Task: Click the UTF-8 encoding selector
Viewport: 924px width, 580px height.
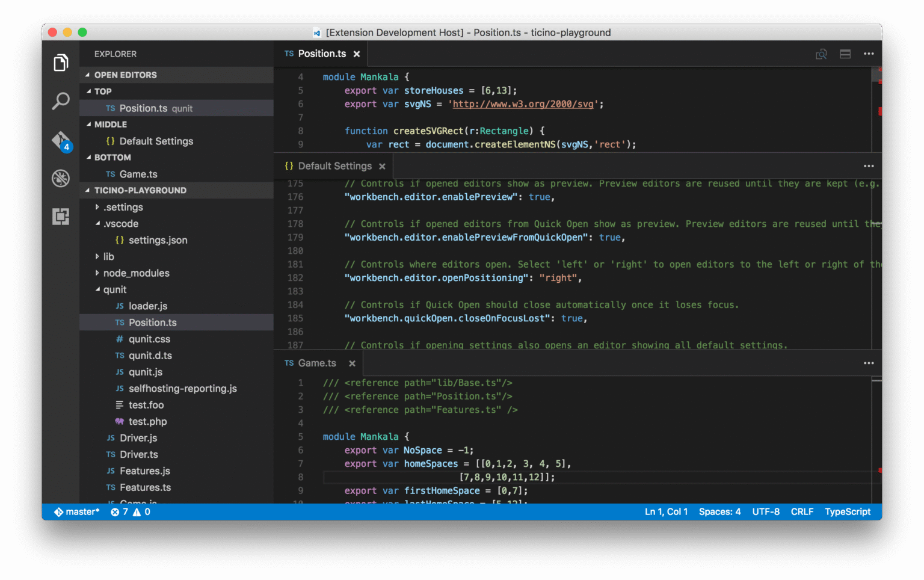Action: tap(766, 512)
